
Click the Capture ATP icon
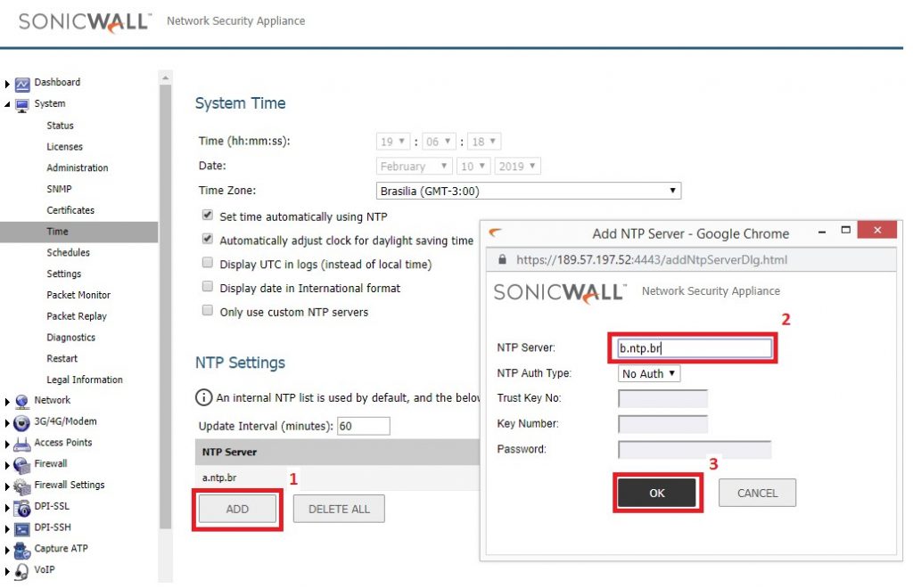click(22, 550)
